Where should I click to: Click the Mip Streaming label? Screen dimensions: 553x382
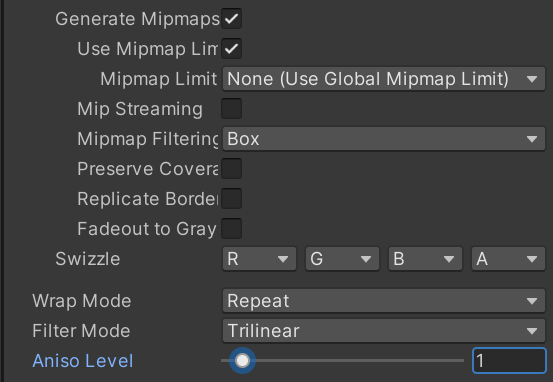click(140, 109)
